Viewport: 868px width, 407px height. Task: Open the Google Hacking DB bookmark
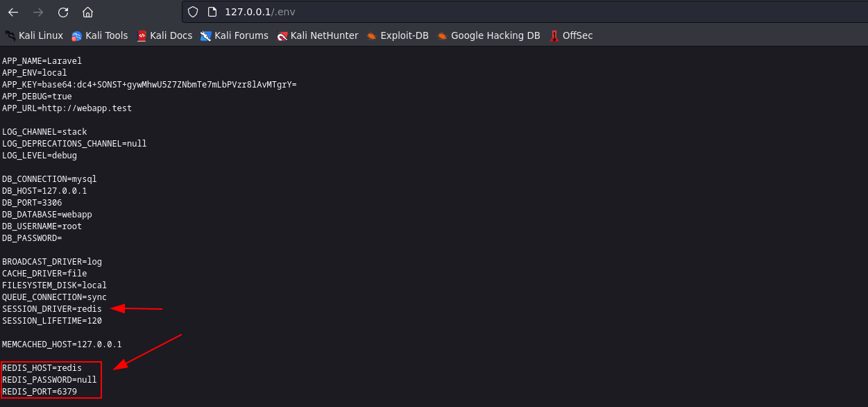pos(488,35)
